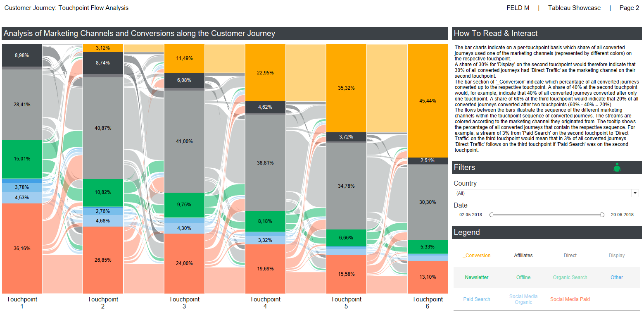Click "Tableau Showcase" in the header
The image size is (644, 313).
click(x=574, y=7)
